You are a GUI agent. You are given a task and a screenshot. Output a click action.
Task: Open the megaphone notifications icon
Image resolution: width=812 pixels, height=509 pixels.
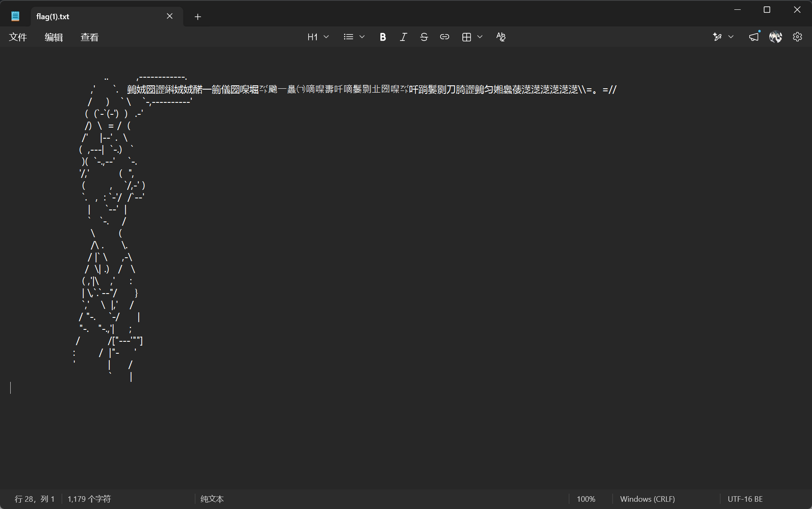(754, 37)
